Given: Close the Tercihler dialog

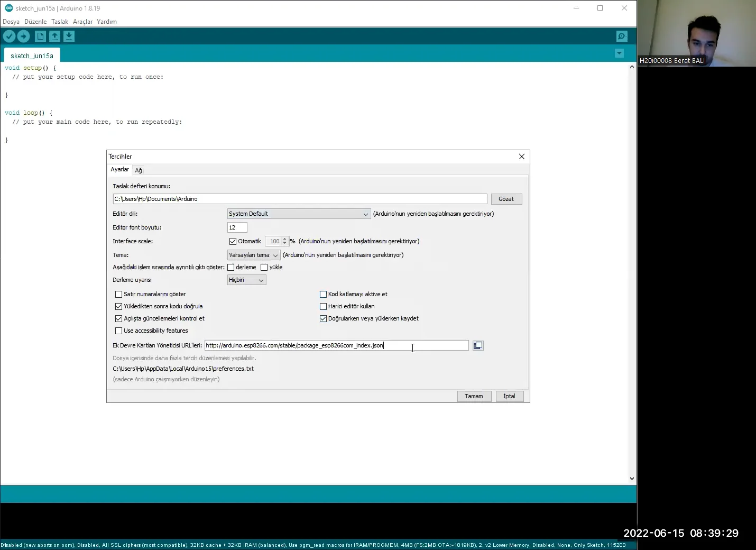Looking at the screenshot, I should tap(522, 157).
